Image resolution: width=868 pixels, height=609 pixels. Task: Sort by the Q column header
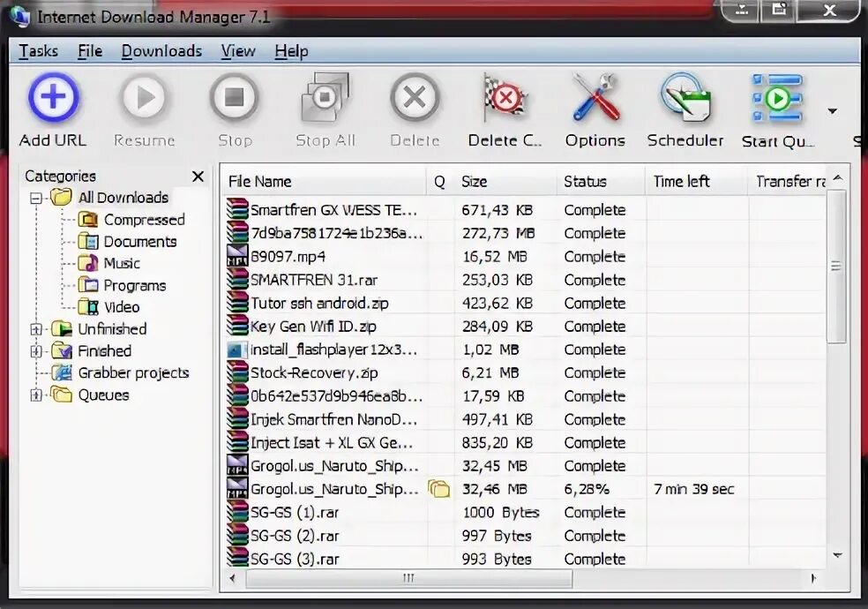[440, 182]
